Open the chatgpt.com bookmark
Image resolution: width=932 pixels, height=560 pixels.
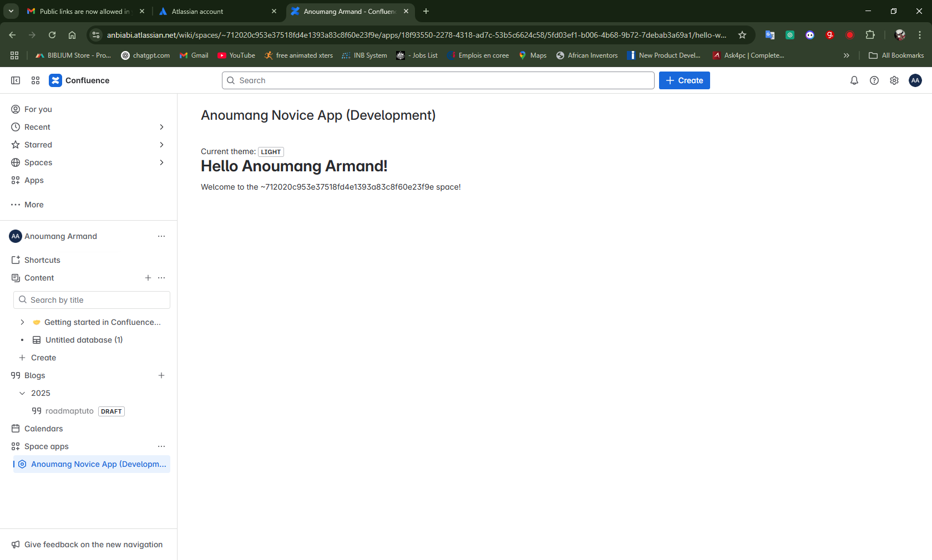coord(145,55)
